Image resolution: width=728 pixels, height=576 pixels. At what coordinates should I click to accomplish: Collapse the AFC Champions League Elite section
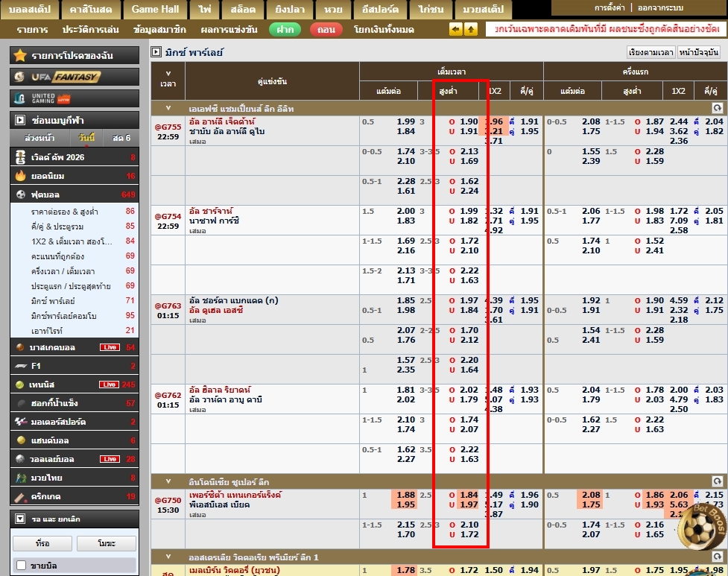[168, 109]
